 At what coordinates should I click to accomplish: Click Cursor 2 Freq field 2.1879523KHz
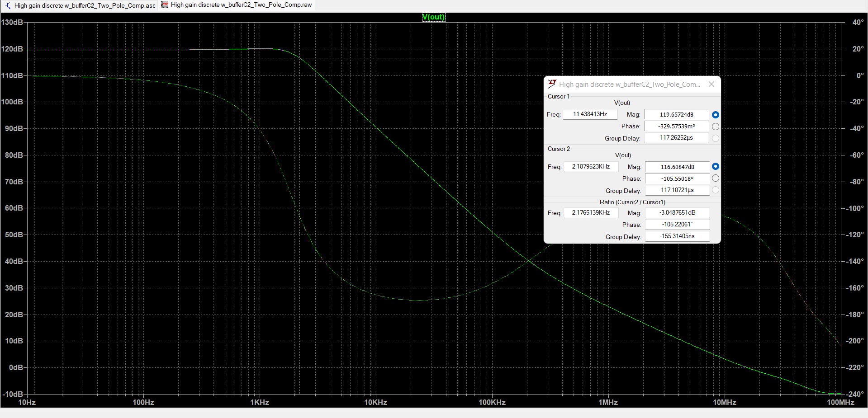point(591,167)
